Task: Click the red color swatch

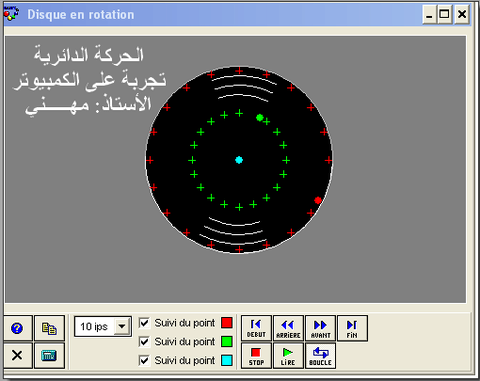Action: pos(227,323)
